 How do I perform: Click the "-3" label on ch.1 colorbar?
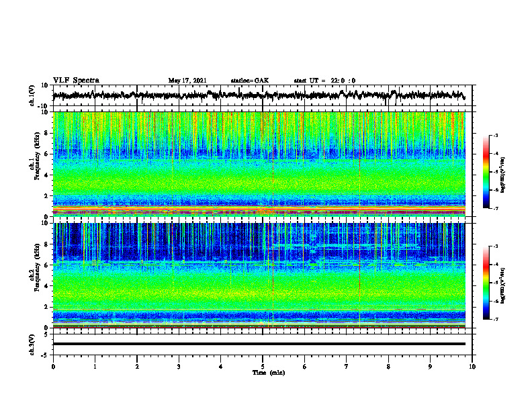(495, 135)
